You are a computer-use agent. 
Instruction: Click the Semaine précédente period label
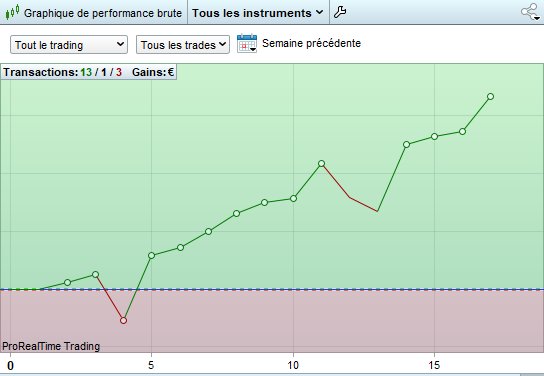point(311,43)
